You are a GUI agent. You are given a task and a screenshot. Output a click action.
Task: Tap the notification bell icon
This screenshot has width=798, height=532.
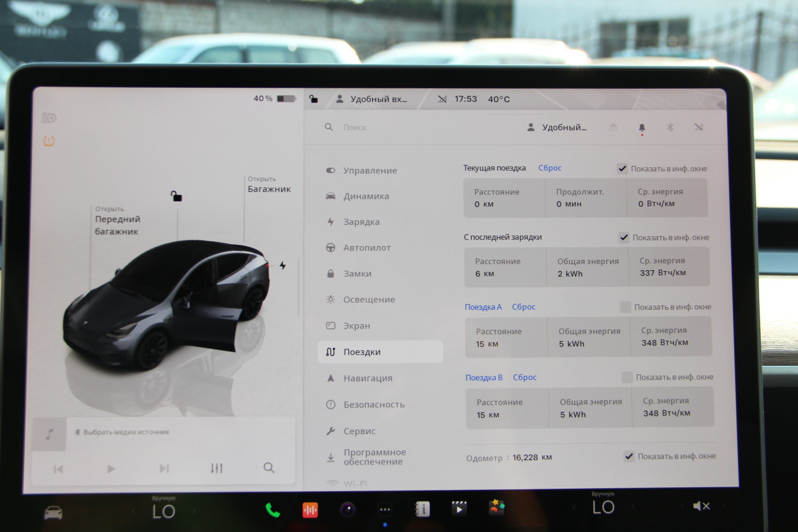642,128
